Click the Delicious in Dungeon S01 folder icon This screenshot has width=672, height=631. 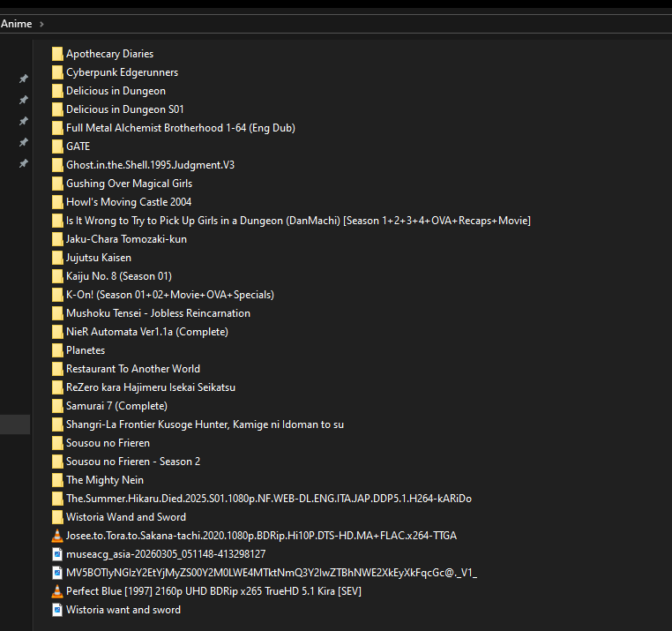point(57,109)
